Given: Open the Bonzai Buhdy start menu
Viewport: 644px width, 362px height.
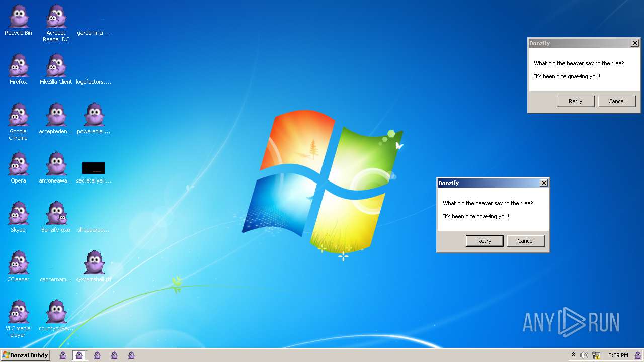Looking at the screenshot, I should 25,355.
